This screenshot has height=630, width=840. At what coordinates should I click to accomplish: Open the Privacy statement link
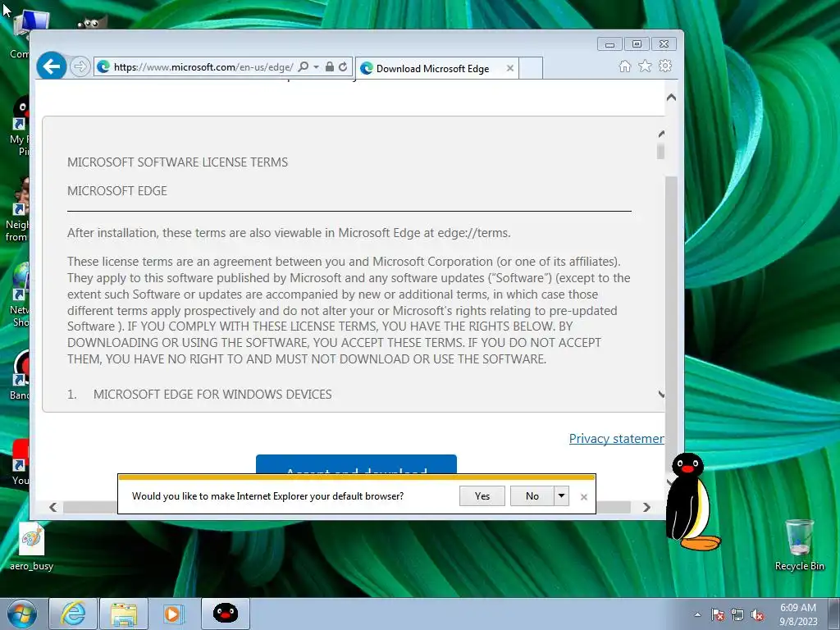click(617, 439)
